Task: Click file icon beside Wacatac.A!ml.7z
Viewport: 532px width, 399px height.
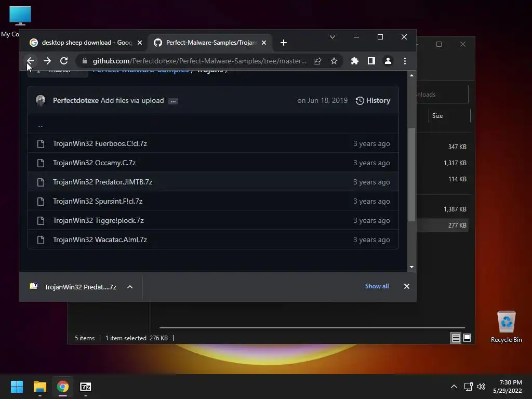Action: pyautogui.click(x=41, y=240)
